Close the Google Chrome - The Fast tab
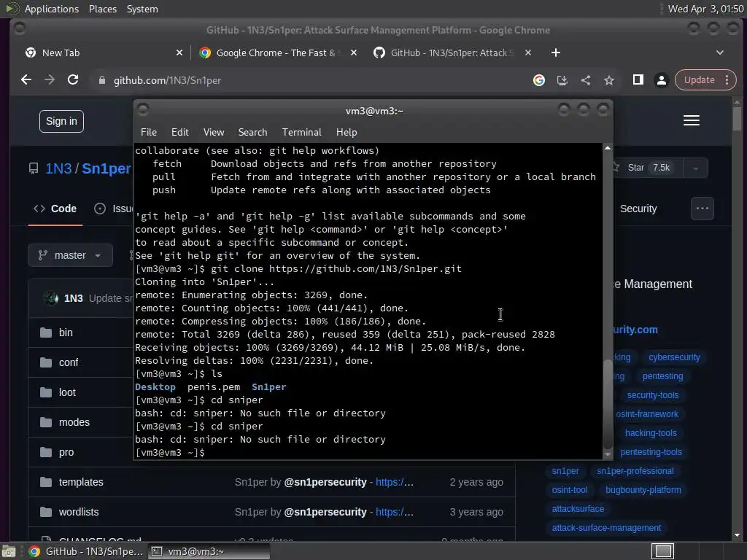This screenshot has width=747, height=560. coord(354,52)
